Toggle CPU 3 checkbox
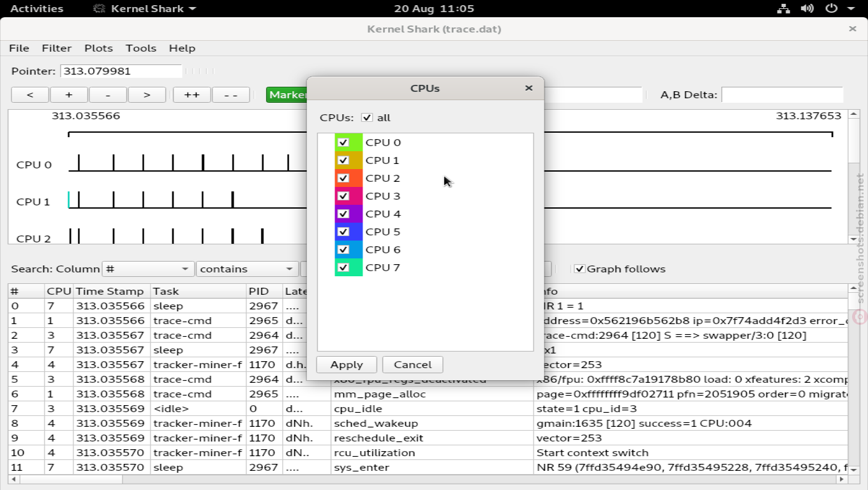The height and width of the screenshot is (490, 868). tap(343, 196)
